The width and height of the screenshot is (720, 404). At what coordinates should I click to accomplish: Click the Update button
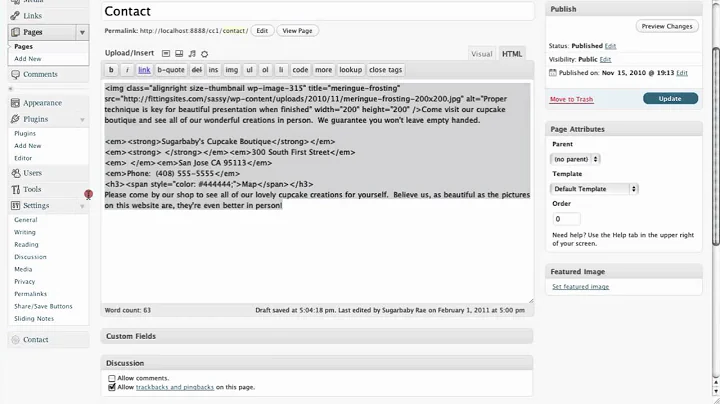(x=670, y=98)
